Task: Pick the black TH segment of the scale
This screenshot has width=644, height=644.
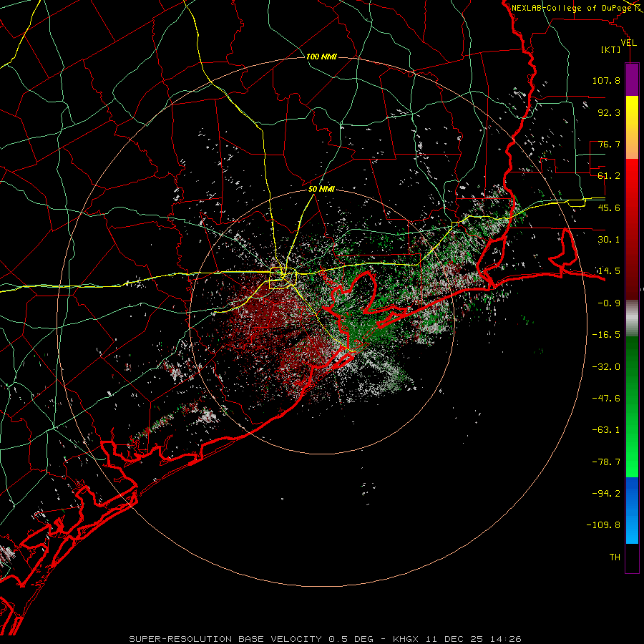Action: [x=632, y=558]
